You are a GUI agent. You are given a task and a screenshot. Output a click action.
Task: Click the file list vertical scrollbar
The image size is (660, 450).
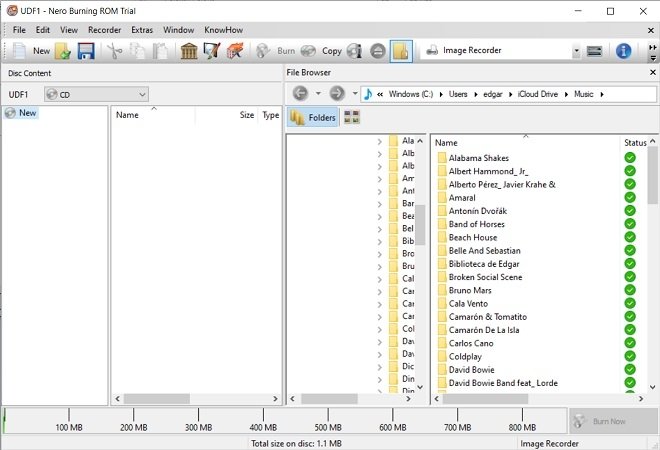click(x=652, y=176)
